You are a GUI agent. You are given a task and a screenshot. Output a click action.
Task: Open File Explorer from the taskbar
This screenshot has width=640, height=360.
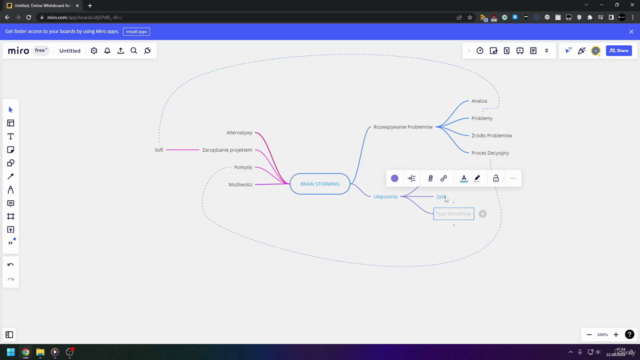[40, 352]
